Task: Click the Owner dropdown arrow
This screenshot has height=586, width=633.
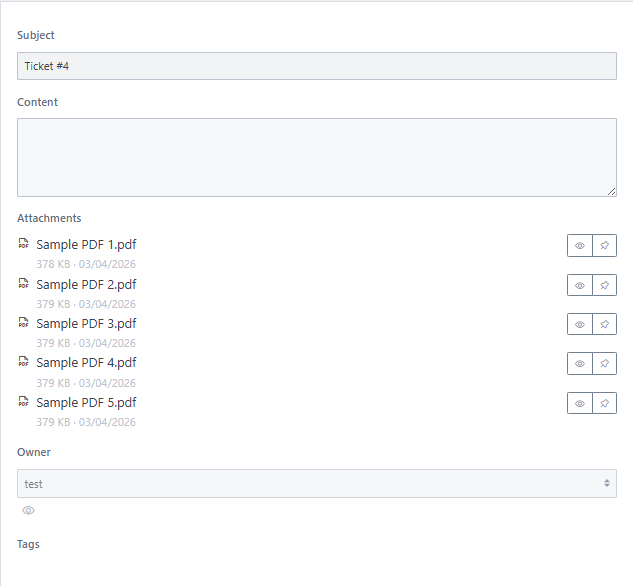Action: coord(606,484)
